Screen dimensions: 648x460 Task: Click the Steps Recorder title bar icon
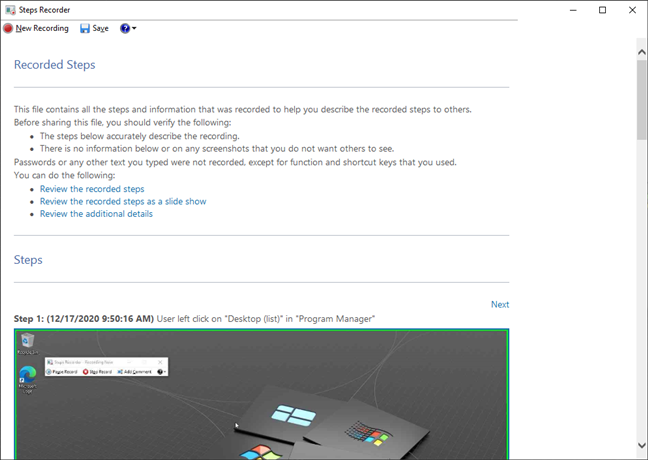[x=10, y=10]
